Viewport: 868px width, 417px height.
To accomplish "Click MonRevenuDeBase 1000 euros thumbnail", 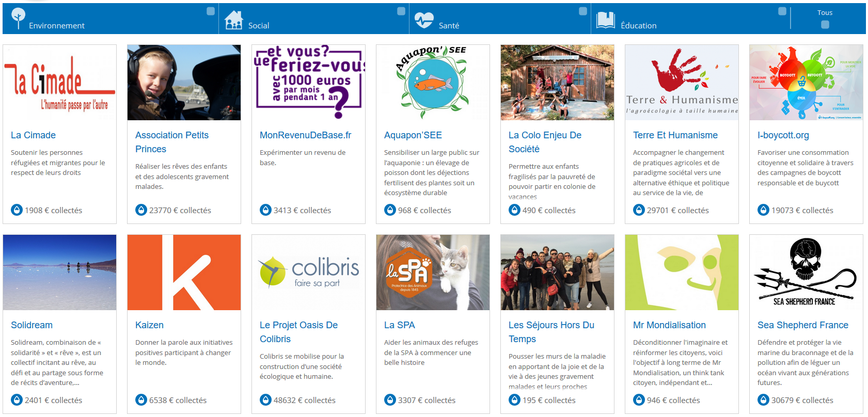I will (308, 83).
